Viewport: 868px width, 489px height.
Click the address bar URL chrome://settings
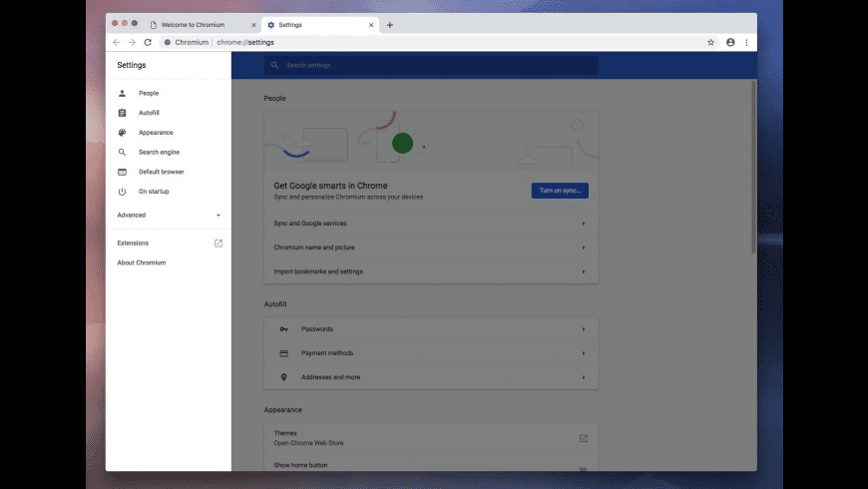tap(245, 42)
